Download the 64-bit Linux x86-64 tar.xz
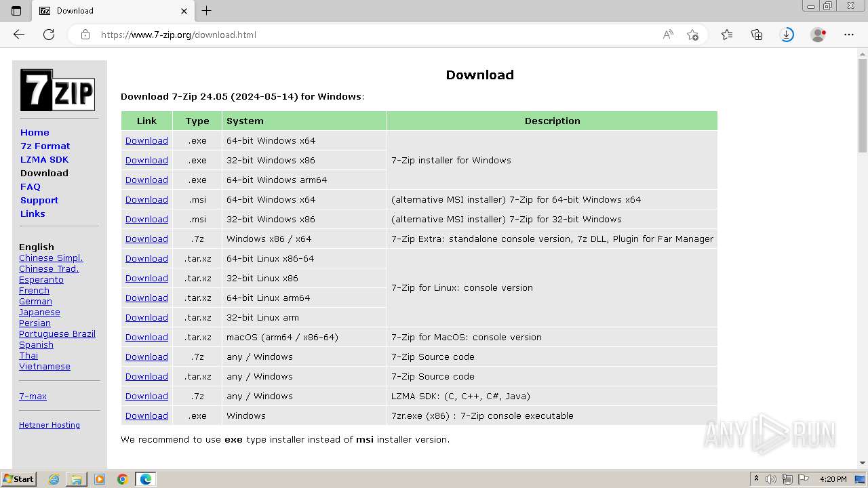 146,258
